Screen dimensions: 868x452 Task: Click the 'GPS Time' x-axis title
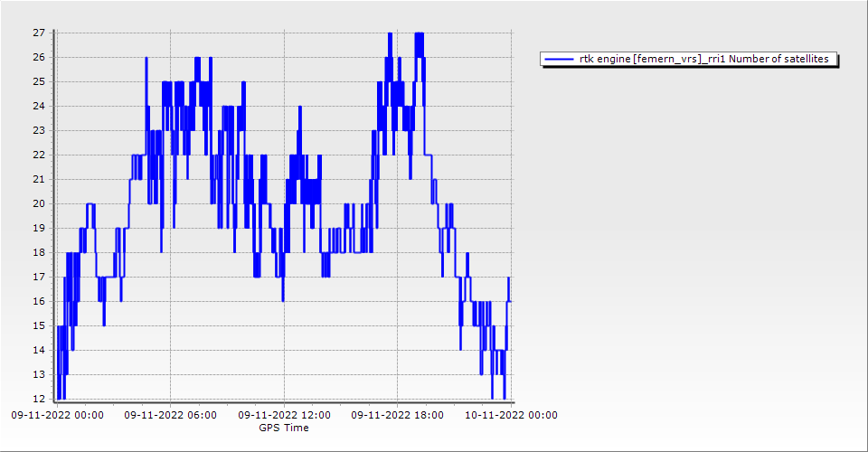[x=284, y=428]
